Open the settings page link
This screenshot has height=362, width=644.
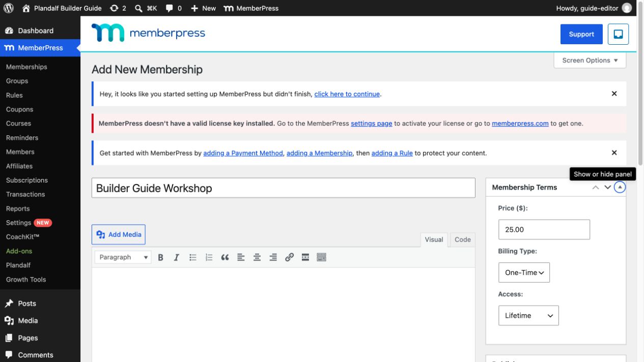click(371, 124)
